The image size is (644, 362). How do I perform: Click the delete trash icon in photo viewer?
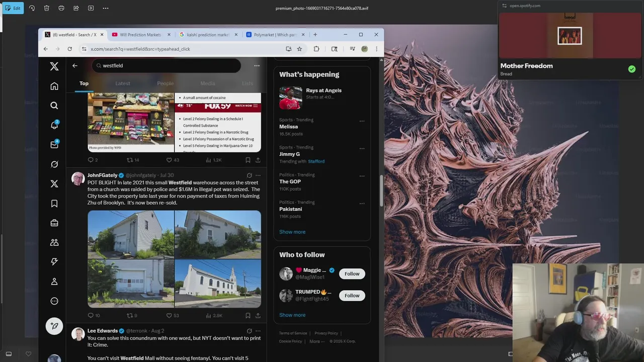point(46,8)
